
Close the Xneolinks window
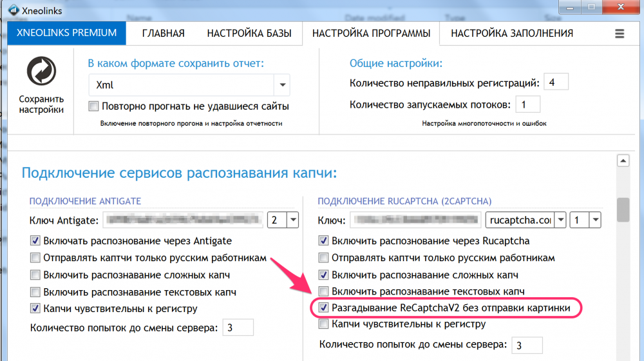621,7
